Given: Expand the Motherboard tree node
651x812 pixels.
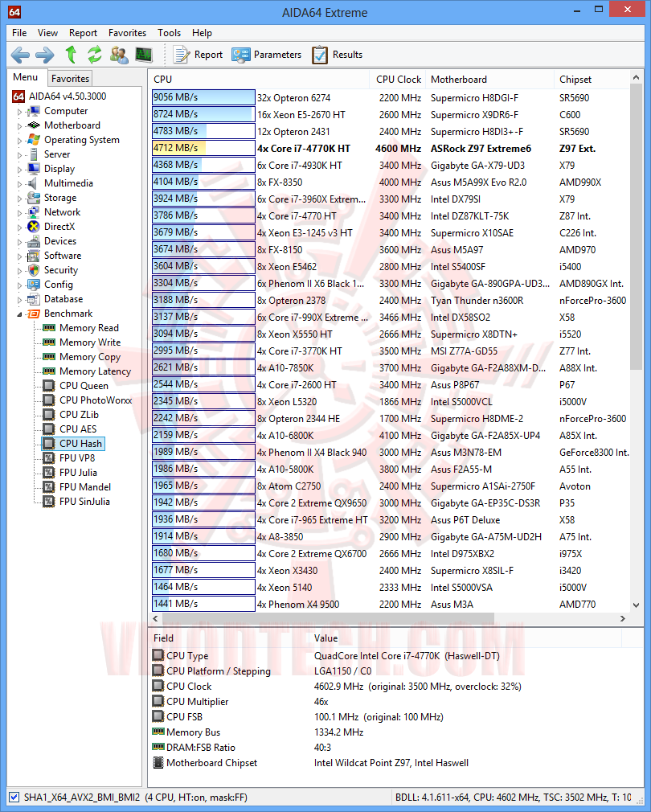Looking at the screenshot, I should (19, 126).
